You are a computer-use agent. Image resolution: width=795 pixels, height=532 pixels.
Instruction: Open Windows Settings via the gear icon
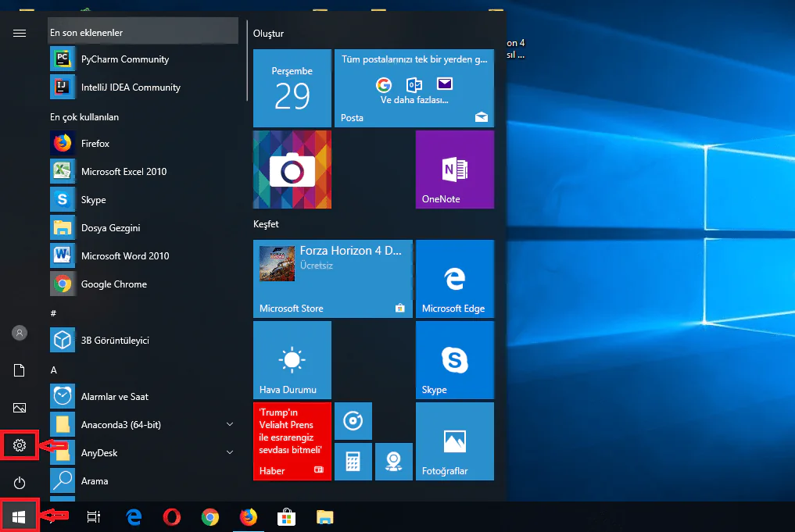19,445
